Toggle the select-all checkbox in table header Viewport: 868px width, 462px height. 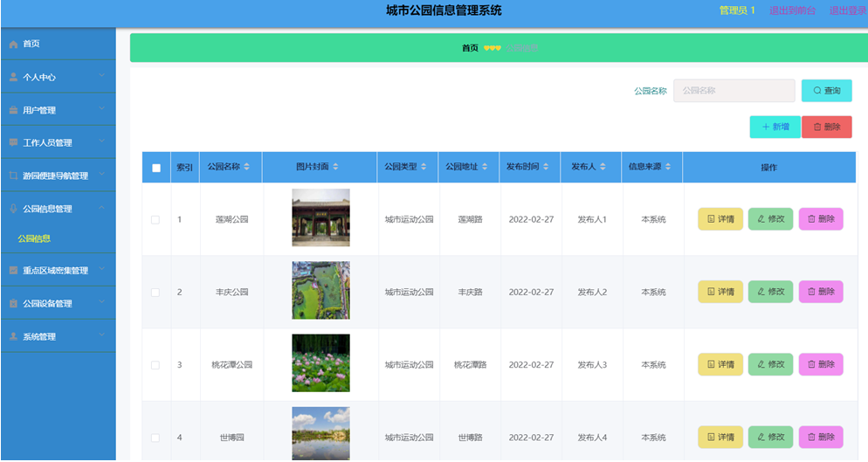(156, 168)
